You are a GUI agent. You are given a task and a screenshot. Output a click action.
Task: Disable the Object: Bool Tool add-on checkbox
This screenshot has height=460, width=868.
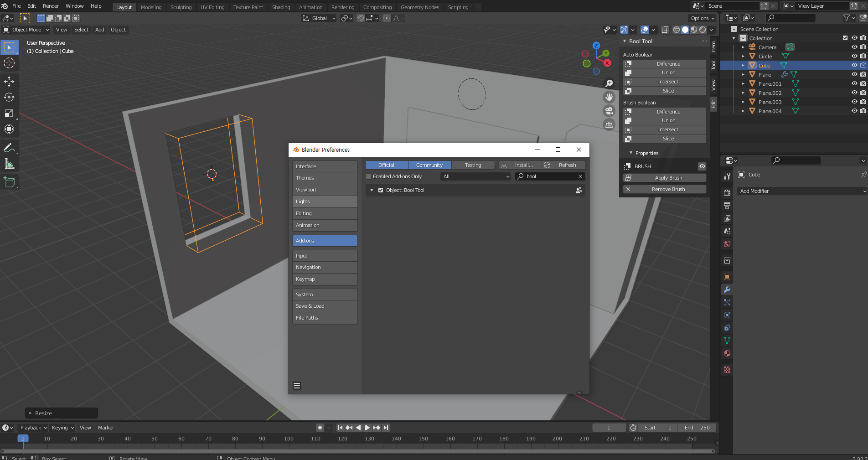click(381, 190)
